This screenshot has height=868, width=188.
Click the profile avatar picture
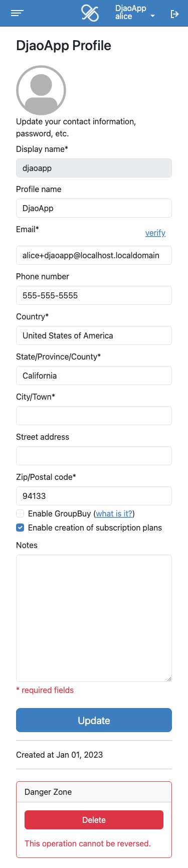click(x=41, y=90)
